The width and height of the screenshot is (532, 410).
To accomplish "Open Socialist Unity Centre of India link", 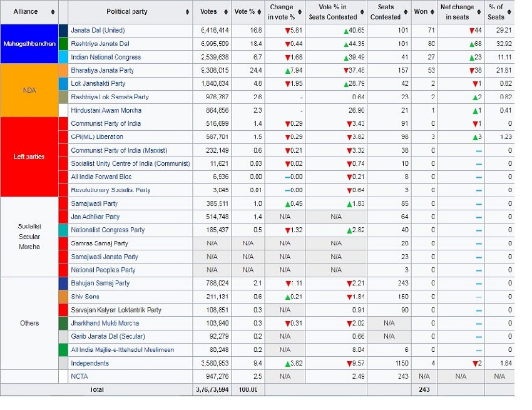I will (130, 163).
